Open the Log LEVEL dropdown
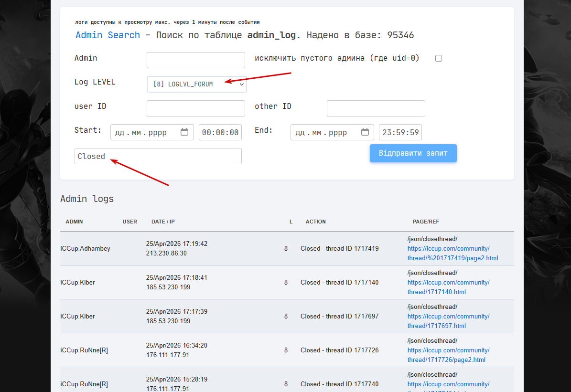571x392 pixels. (197, 84)
